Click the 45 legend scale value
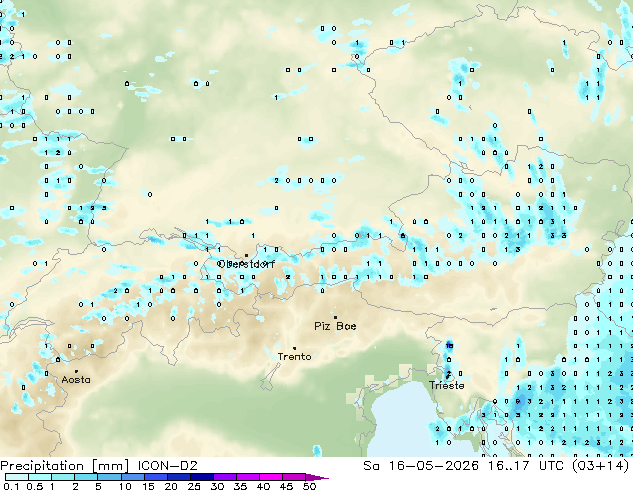This screenshot has height=490, width=634. click(x=286, y=486)
